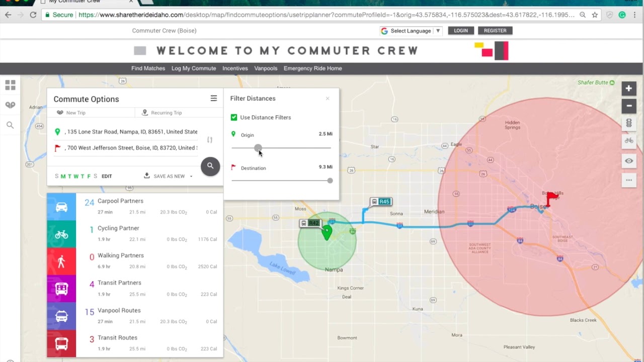The height and width of the screenshot is (362, 644).
Task: Toggle Sunday in commute days
Action: coord(57,176)
